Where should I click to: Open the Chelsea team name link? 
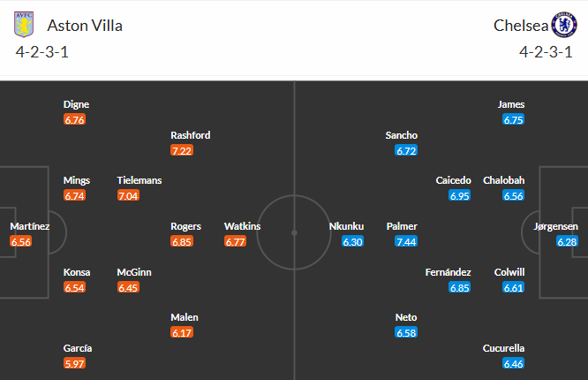(x=521, y=26)
